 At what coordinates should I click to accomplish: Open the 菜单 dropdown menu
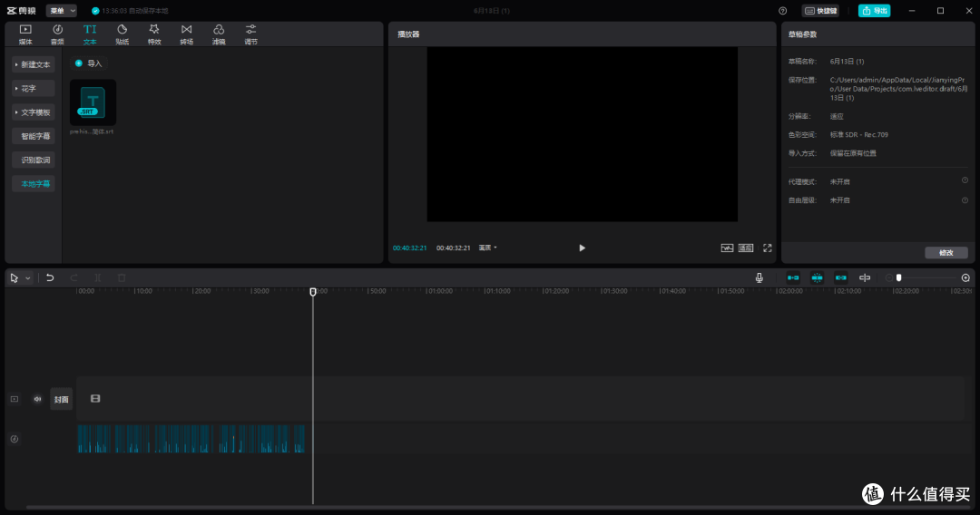coord(62,11)
